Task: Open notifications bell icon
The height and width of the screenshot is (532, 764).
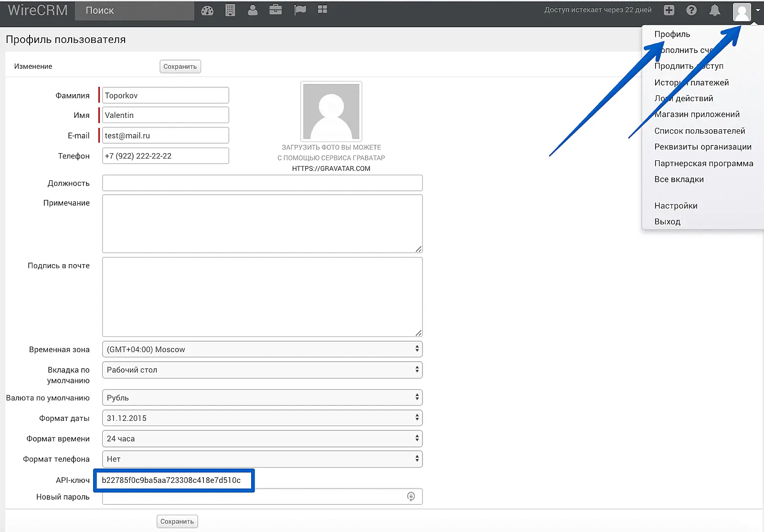Action: [x=714, y=10]
